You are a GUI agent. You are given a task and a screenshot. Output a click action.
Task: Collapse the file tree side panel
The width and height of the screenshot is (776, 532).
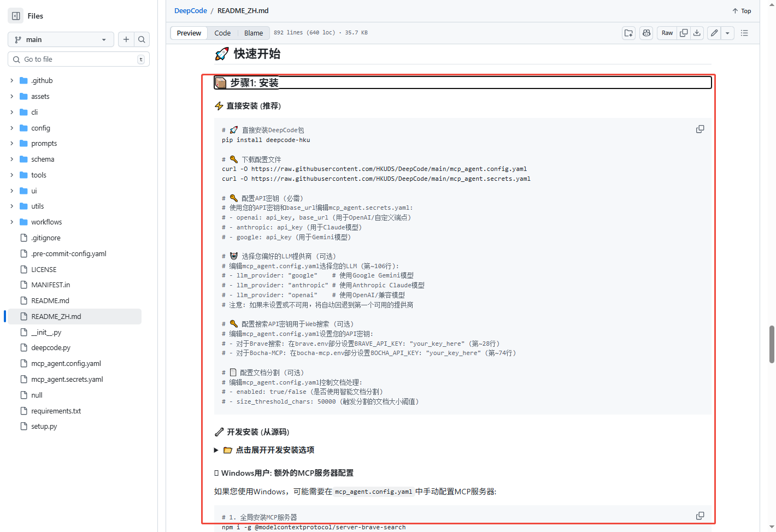[x=16, y=16]
